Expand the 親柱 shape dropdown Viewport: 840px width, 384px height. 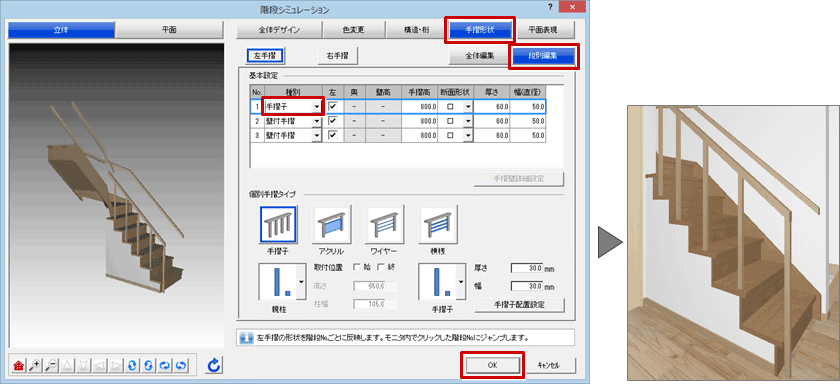(301, 282)
